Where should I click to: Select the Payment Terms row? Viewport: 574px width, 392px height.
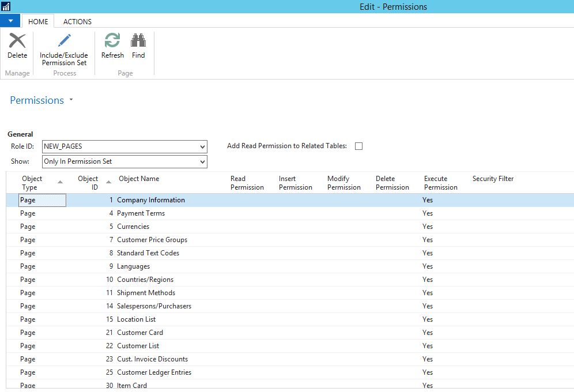[141, 213]
